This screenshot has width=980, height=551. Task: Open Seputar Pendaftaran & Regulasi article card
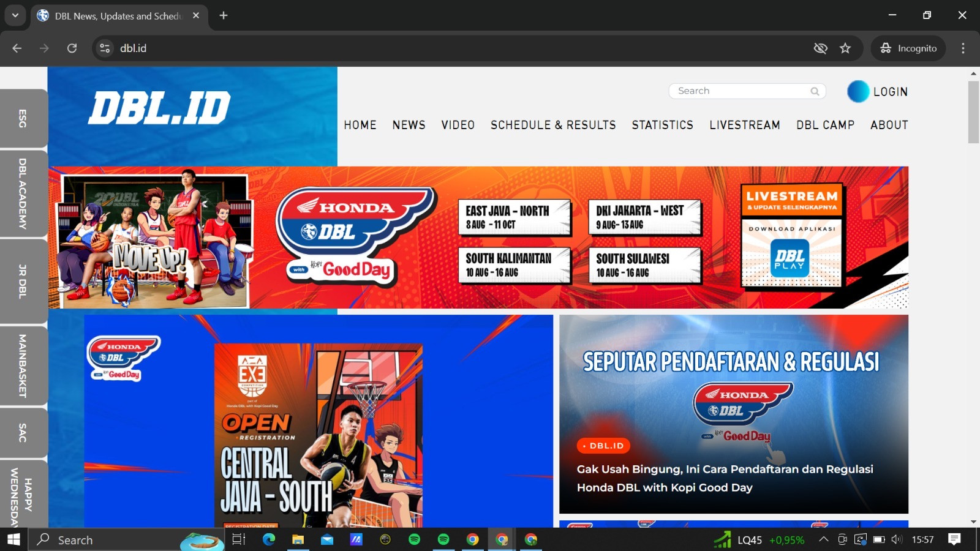(734, 414)
